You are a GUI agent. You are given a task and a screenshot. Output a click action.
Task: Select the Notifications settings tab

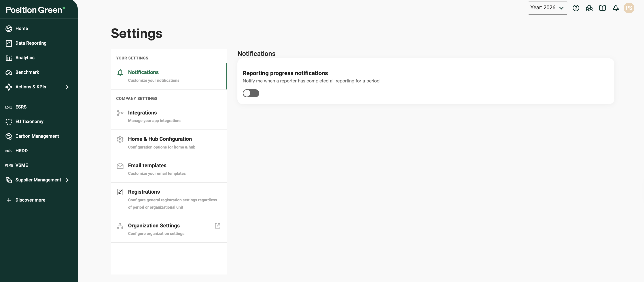[x=169, y=76]
